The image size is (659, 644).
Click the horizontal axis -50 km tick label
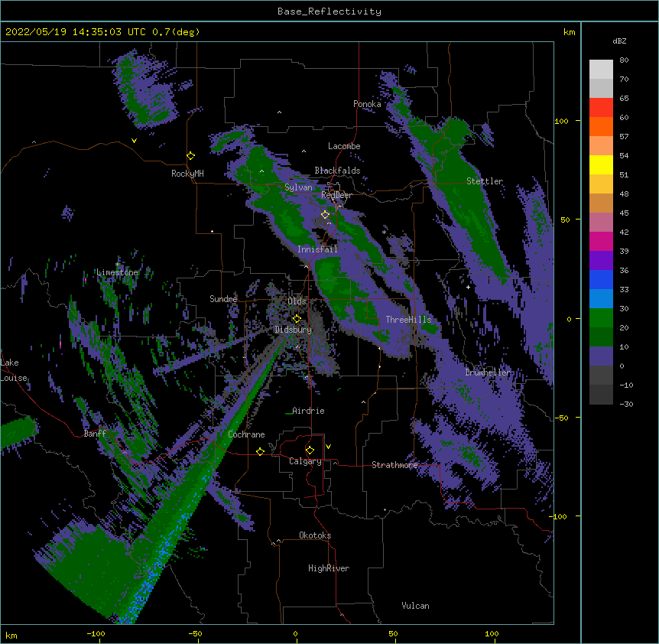[x=195, y=633]
